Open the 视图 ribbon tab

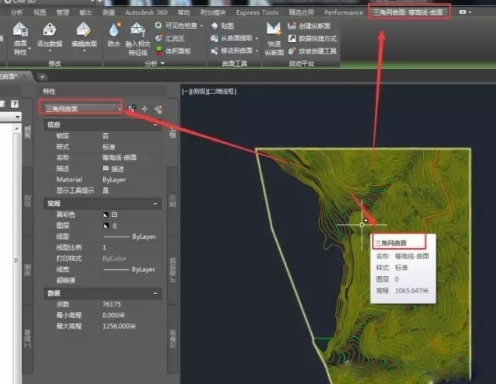coord(39,13)
